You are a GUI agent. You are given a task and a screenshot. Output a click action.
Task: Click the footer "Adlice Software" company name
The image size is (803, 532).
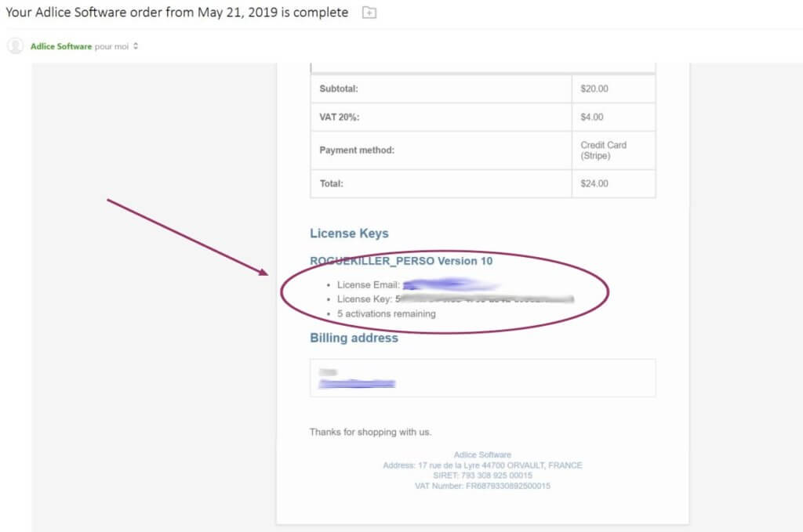pyautogui.click(x=482, y=454)
